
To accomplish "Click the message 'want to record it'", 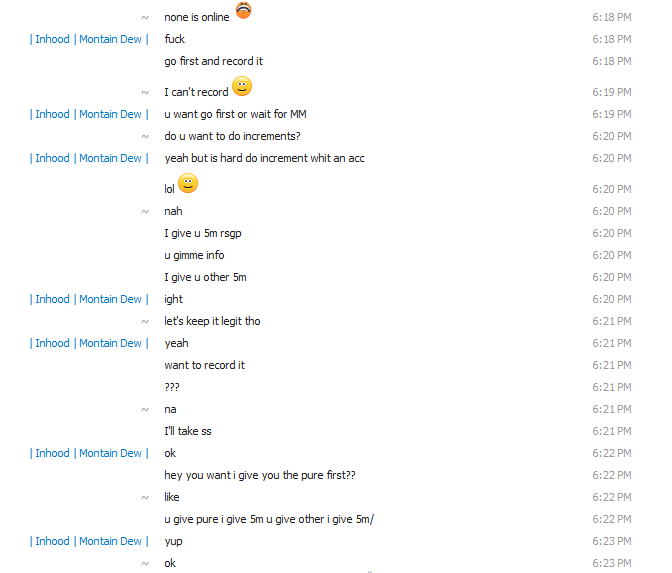I will [204, 366].
